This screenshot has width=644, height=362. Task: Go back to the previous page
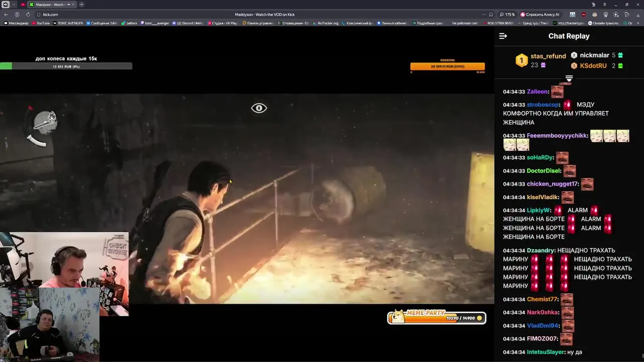point(6,15)
